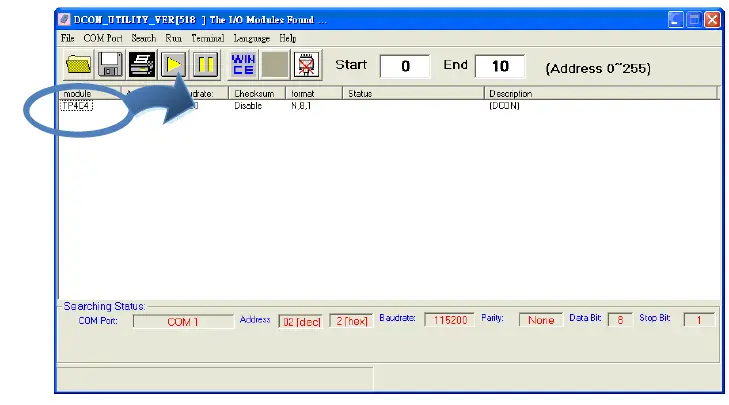Click the module column header
Image resolution: width=729 pixels, height=405 pixels.
(90, 93)
